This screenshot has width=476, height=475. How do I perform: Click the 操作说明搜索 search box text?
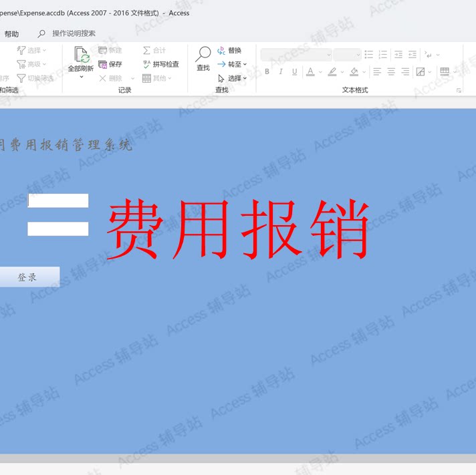74,33
